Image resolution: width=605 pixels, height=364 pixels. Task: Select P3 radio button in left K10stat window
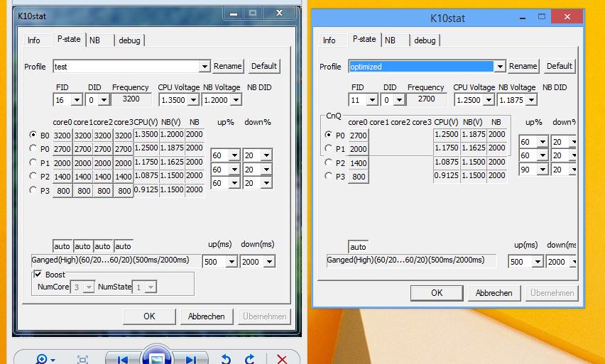[33, 190]
